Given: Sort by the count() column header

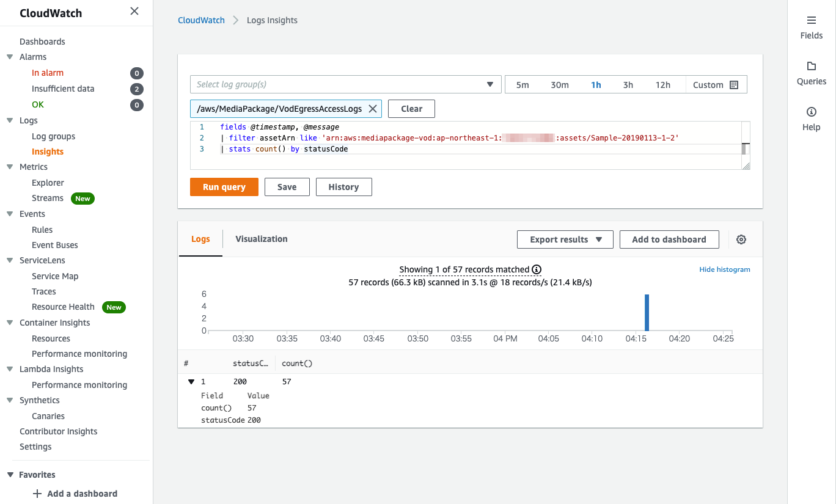Looking at the screenshot, I should tap(297, 363).
